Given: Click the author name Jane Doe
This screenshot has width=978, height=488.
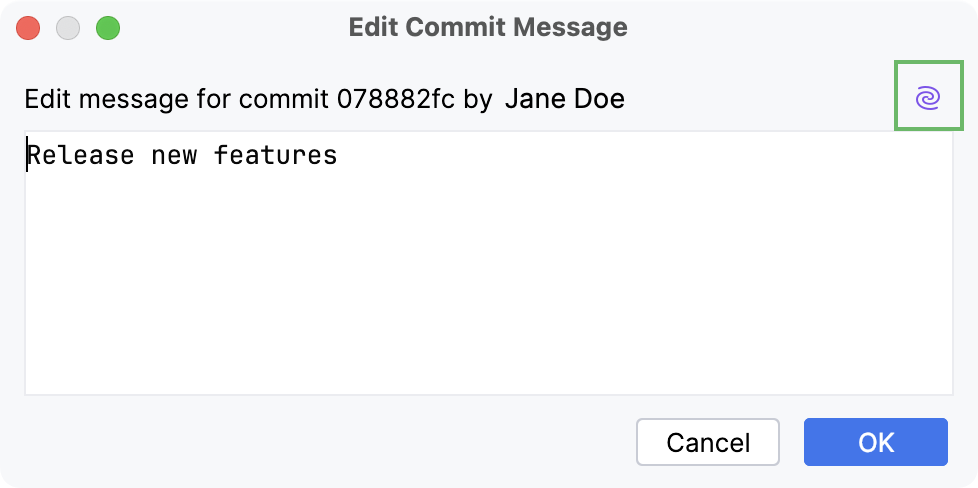Looking at the screenshot, I should tap(565, 99).
